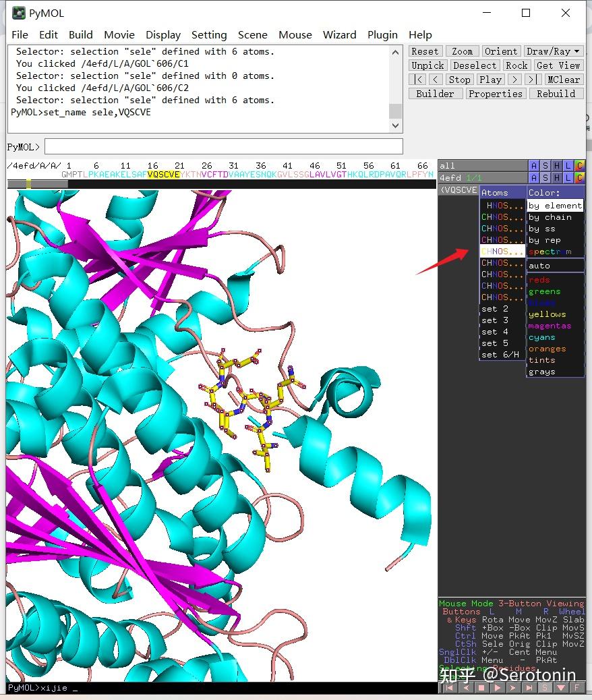Open the Show menu for 'all'
This screenshot has height=700, width=592.
coord(545,166)
